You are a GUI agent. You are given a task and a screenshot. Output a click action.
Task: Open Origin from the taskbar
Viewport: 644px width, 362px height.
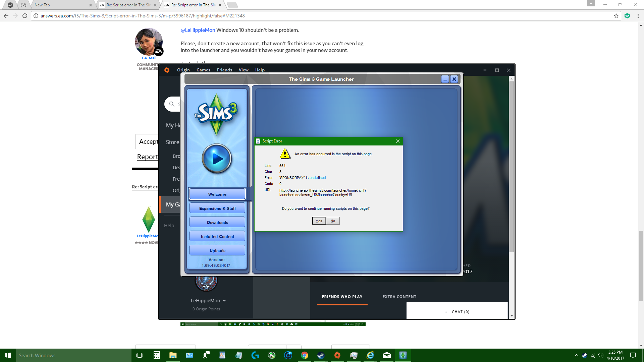click(337, 355)
